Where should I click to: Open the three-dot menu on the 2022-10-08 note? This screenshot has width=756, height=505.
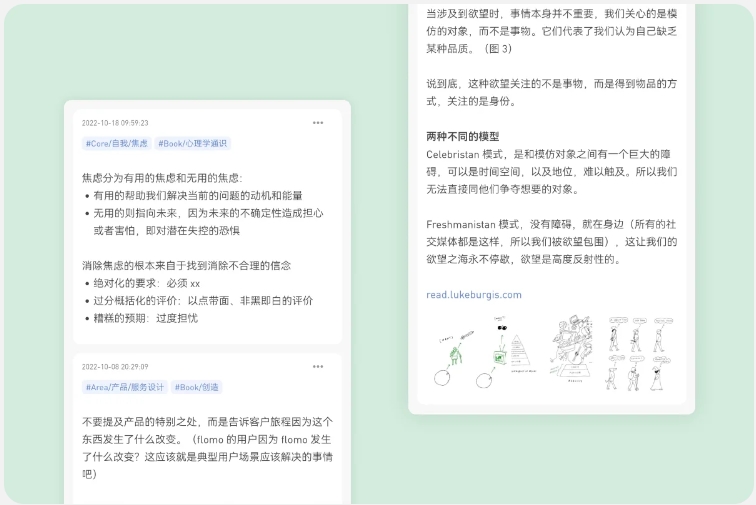[x=318, y=367]
